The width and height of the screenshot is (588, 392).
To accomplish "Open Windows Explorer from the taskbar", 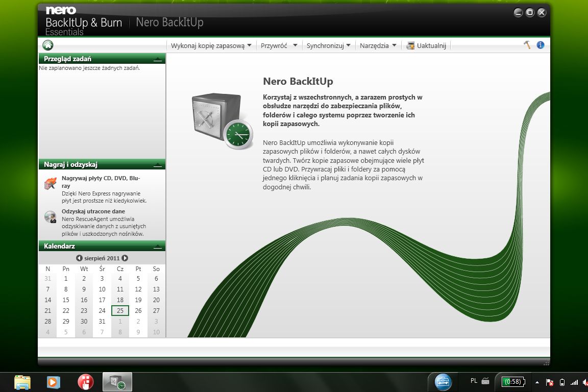I will coord(22,382).
